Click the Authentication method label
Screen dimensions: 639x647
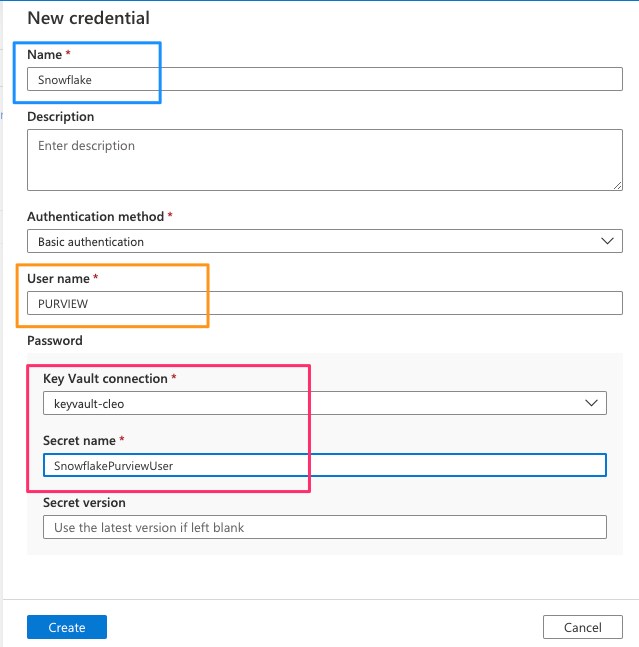(95, 216)
